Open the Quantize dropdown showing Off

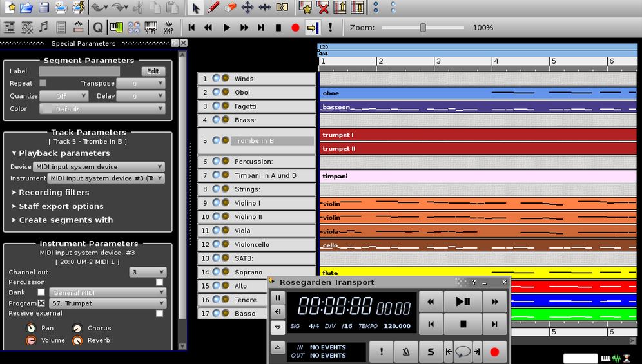click(64, 96)
